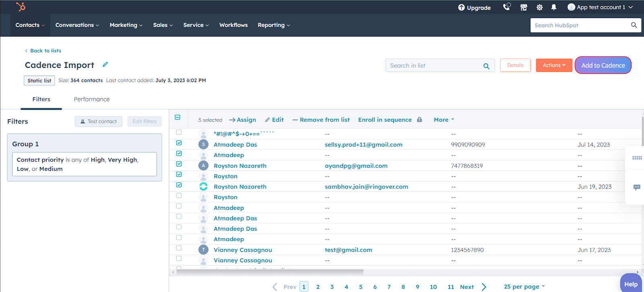Viewport: 644px width, 292px height.
Task: Switch to the Performance tab
Action: coord(92,99)
